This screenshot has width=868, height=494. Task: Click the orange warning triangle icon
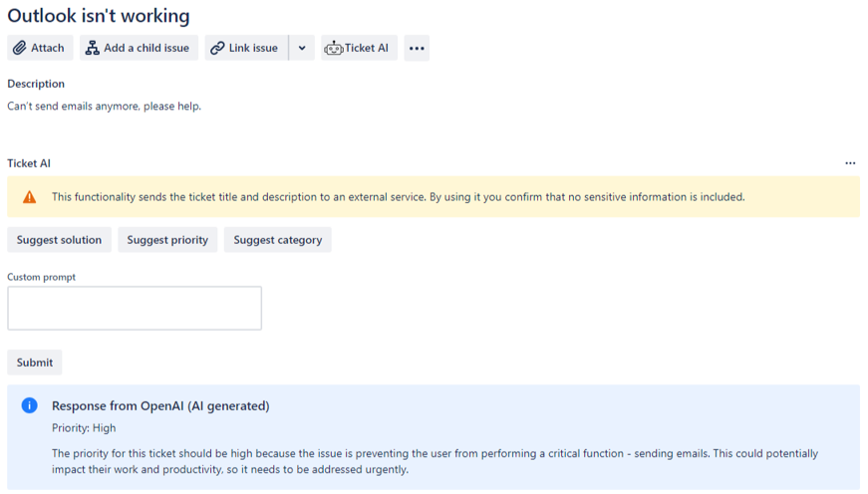(x=30, y=197)
